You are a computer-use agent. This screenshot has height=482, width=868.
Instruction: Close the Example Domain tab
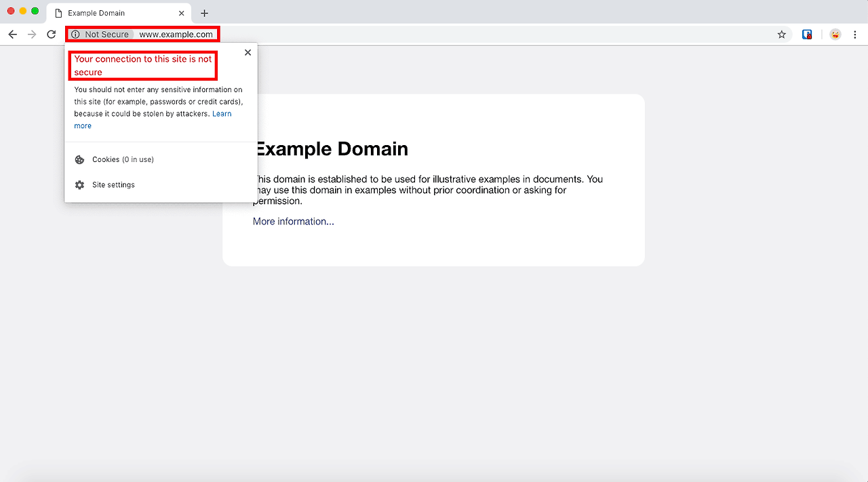[x=181, y=14]
